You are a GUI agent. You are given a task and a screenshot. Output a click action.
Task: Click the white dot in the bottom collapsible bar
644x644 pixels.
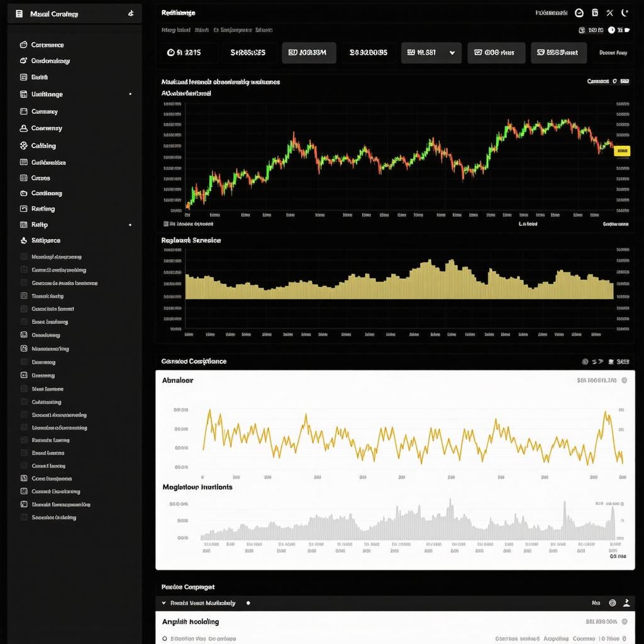(248, 603)
